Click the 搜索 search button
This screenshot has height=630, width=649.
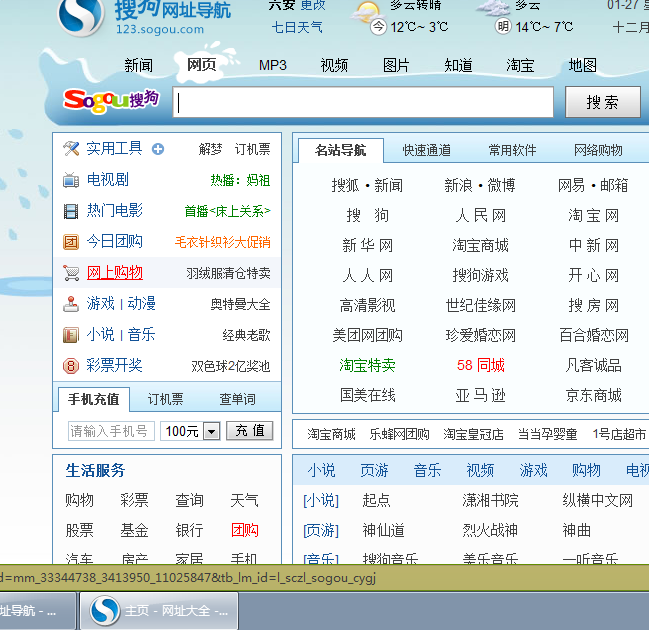pyautogui.click(x=603, y=102)
